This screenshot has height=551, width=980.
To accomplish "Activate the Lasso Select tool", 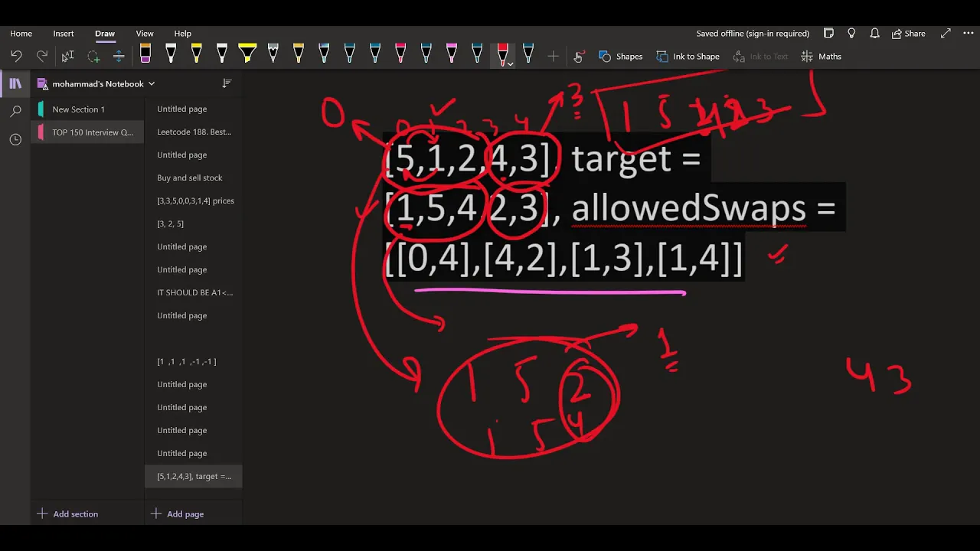I will pyautogui.click(x=93, y=56).
